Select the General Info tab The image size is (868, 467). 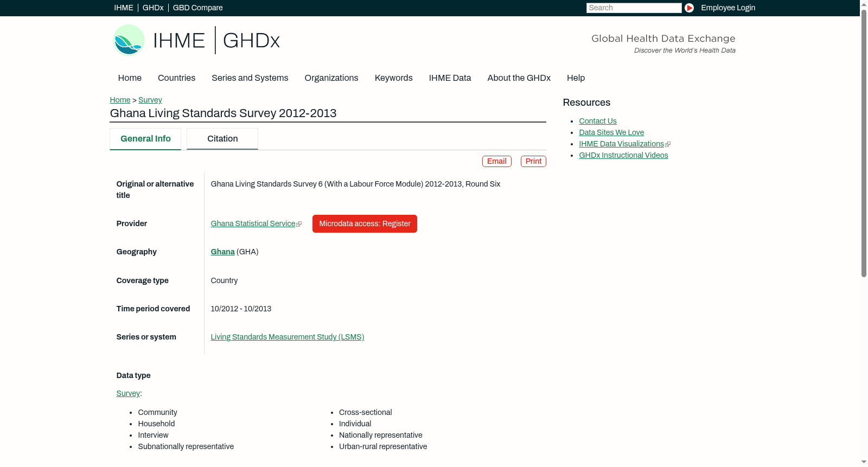click(x=145, y=139)
